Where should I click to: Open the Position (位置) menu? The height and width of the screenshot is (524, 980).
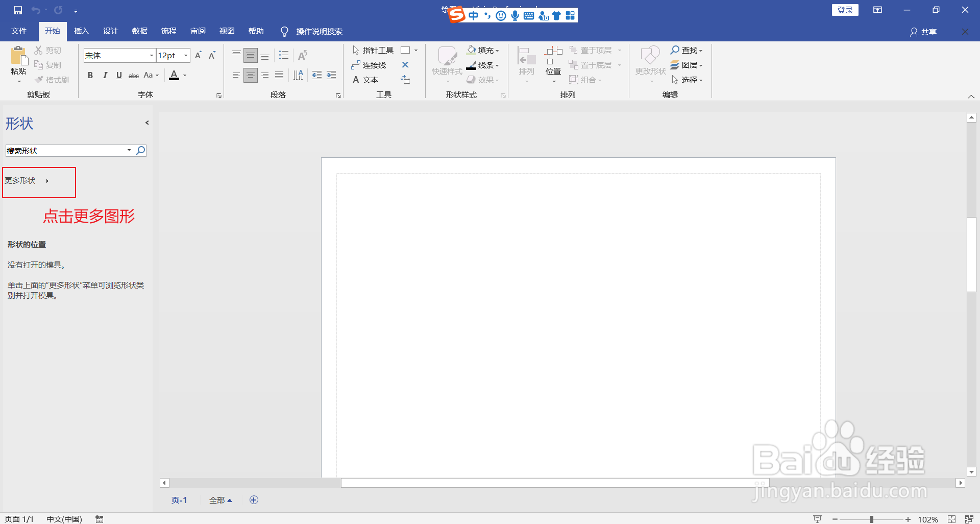coord(553,64)
